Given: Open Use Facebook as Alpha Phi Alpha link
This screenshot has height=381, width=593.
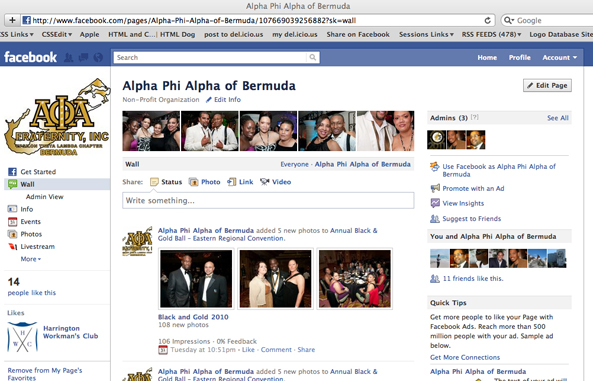Looking at the screenshot, I should tap(499, 170).
